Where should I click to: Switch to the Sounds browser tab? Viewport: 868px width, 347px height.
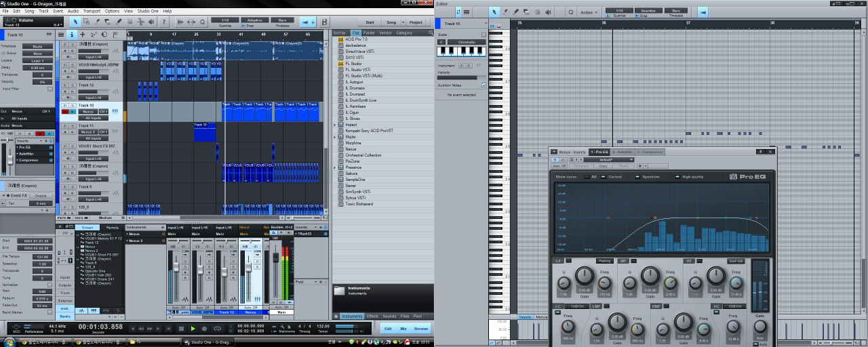[389, 316]
